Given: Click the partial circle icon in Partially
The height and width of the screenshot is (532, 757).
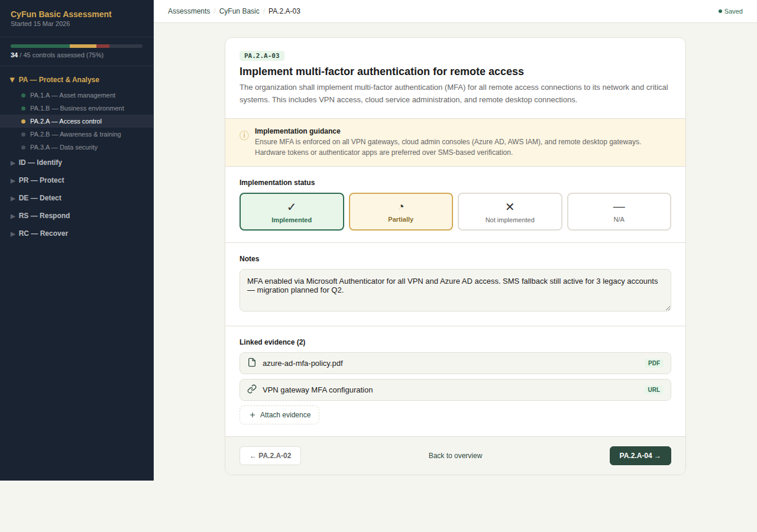Looking at the screenshot, I should pyautogui.click(x=401, y=207).
